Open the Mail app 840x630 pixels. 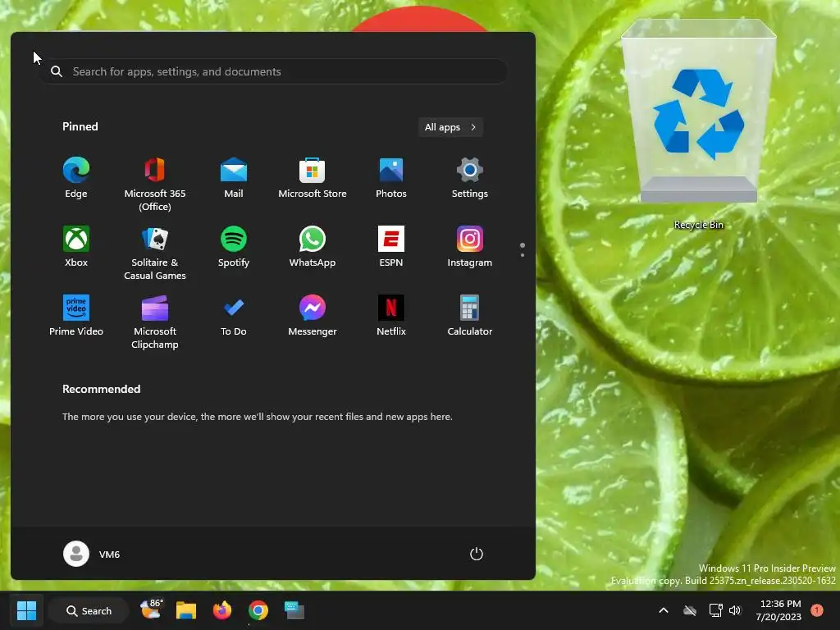pyautogui.click(x=234, y=178)
